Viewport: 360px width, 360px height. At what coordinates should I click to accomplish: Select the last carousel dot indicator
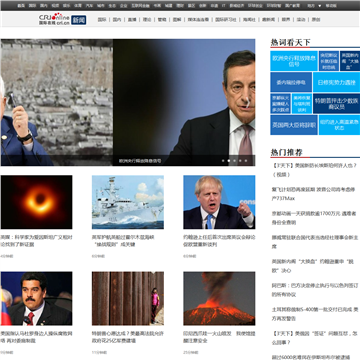point(246,161)
